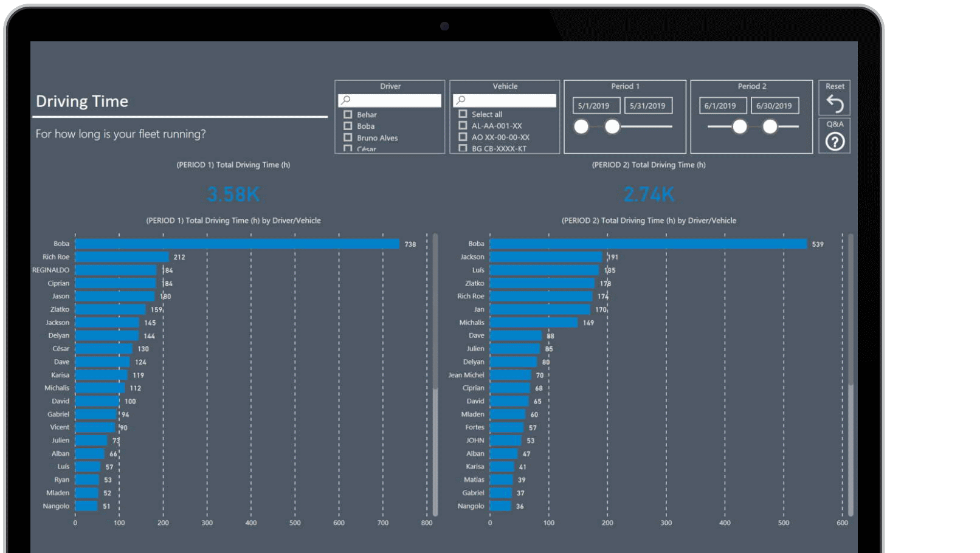Click the Period 1 left slider handle
Image resolution: width=980 pixels, height=553 pixels.
581,126
